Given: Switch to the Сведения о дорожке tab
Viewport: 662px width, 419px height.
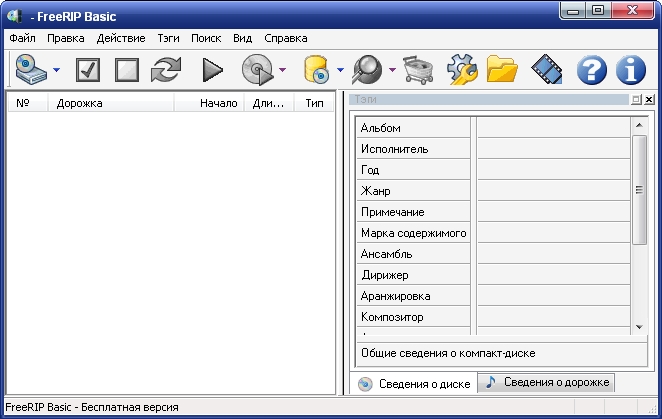Looking at the screenshot, I should click(547, 383).
